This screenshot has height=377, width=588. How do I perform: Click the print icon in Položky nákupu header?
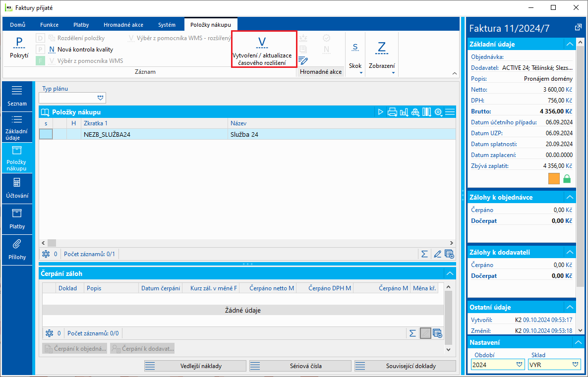pyautogui.click(x=392, y=112)
